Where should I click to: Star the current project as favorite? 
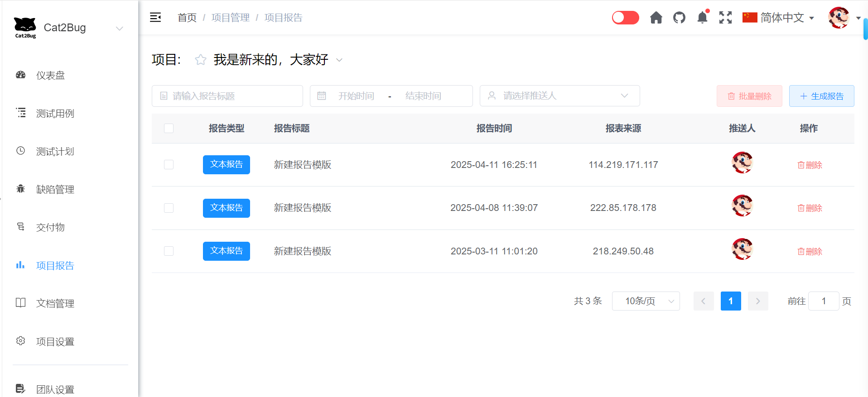coord(200,60)
